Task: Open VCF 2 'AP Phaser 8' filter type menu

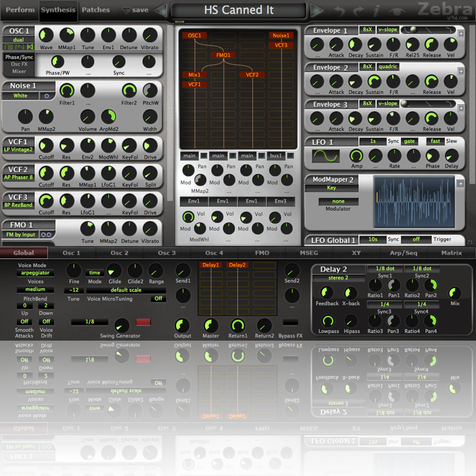Action: [18, 177]
